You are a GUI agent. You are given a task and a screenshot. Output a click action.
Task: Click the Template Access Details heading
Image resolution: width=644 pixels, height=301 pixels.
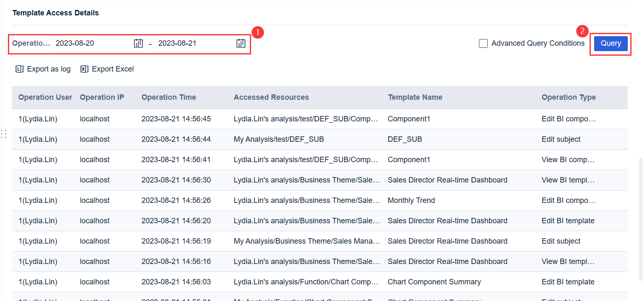click(x=55, y=12)
